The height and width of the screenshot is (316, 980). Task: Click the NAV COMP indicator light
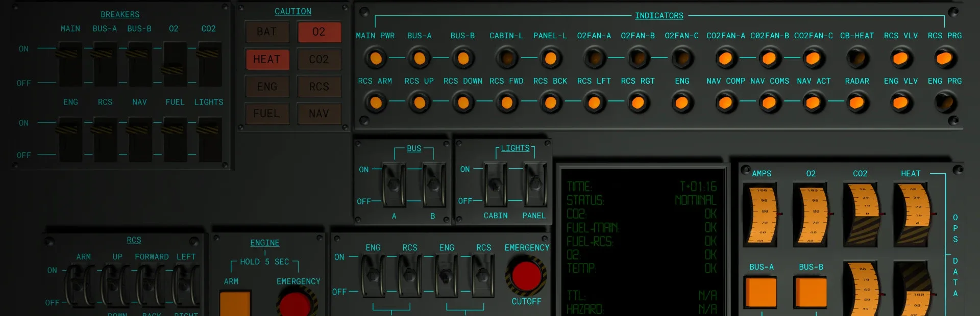pos(725,103)
